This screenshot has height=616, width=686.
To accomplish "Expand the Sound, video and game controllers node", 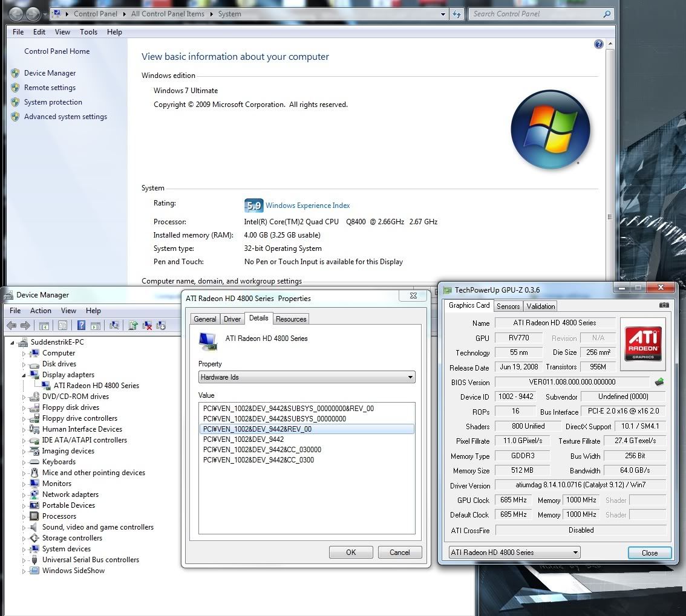I will (x=24, y=528).
